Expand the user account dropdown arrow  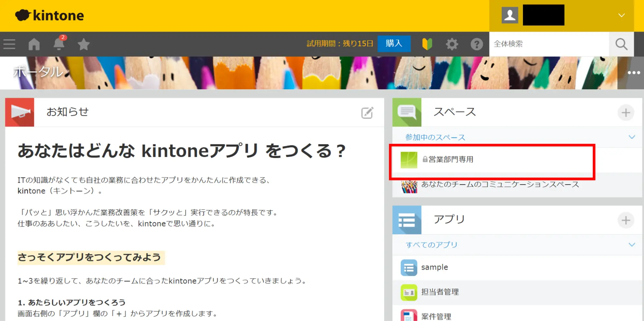[x=621, y=15]
